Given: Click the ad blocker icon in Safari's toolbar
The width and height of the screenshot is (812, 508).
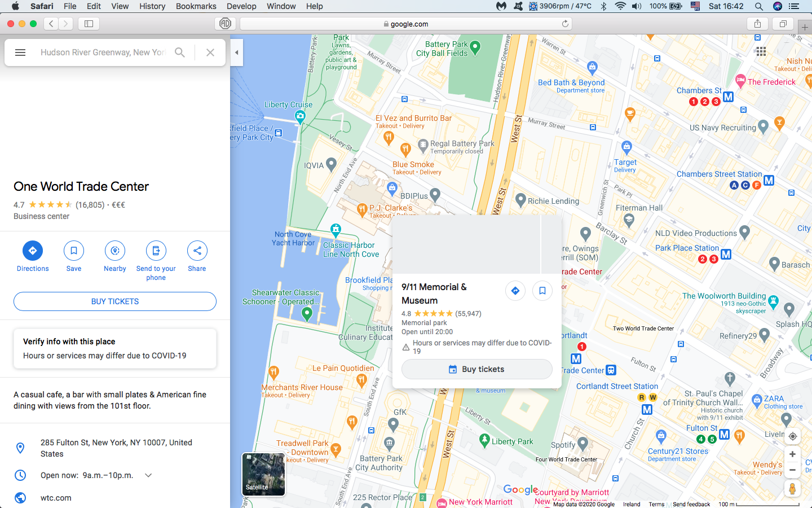Looking at the screenshot, I should (x=225, y=24).
